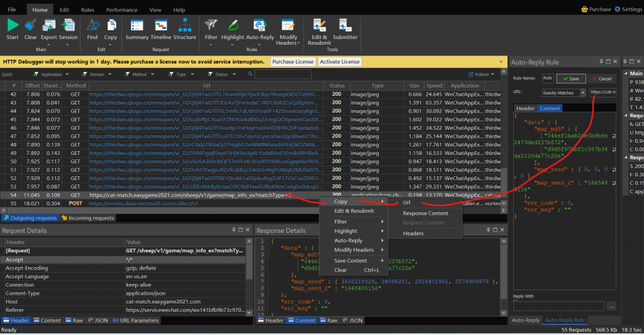The image size is (644, 335).
Task: Toggle pin on Request Details panel
Action: point(233,230)
